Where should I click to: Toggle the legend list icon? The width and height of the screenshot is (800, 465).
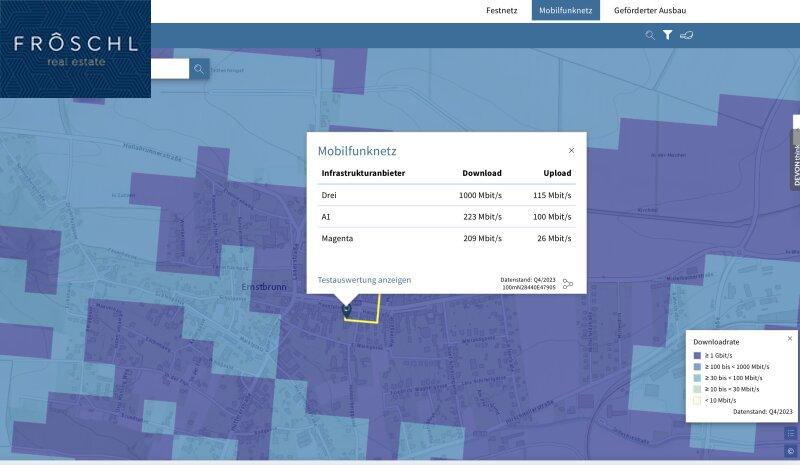[790, 433]
